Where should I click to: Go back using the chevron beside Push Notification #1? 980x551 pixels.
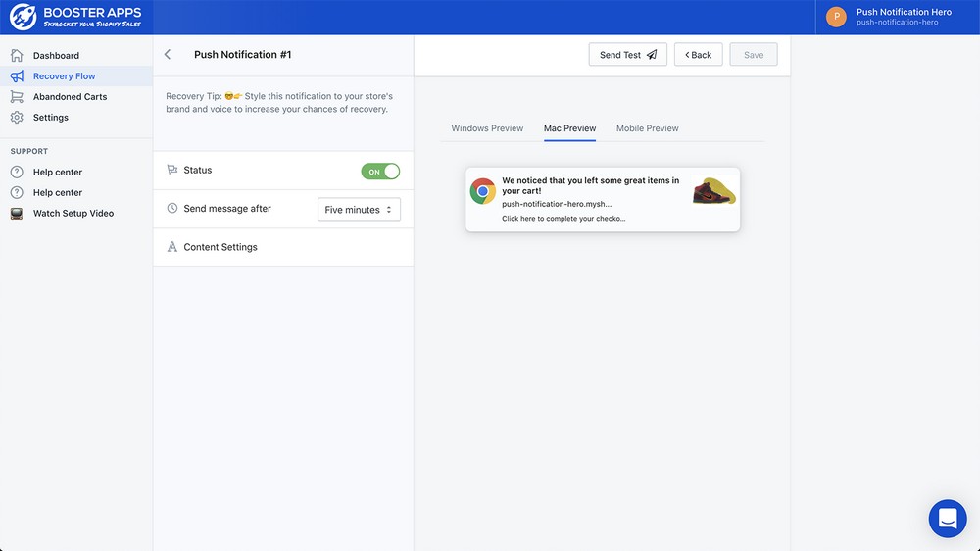[x=168, y=54]
